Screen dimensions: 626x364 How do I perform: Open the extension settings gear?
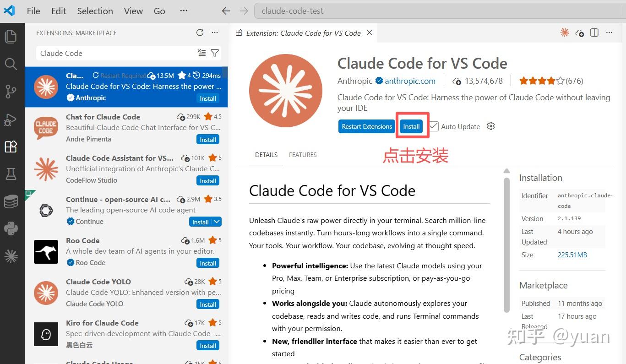491,126
